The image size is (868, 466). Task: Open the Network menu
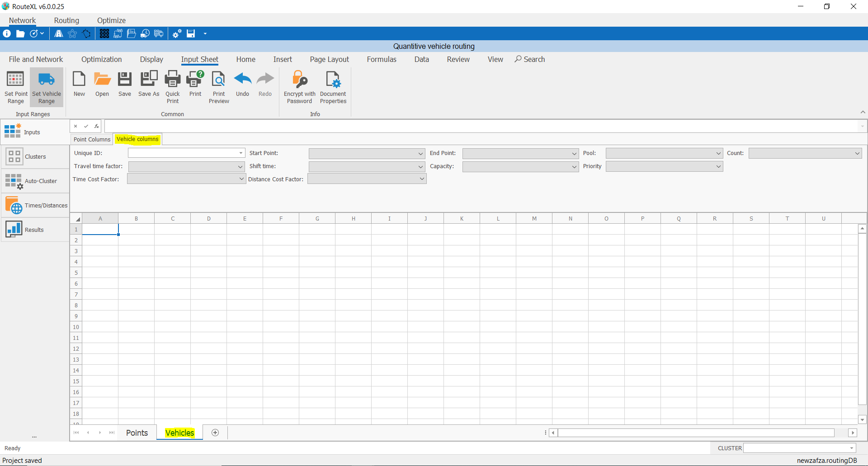coord(22,20)
